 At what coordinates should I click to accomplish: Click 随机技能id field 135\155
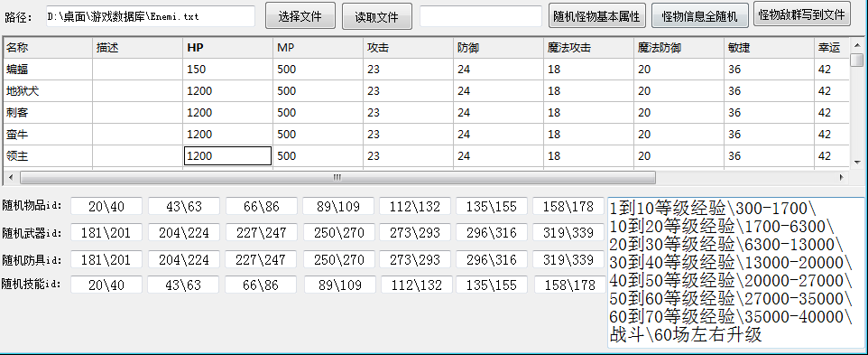pyautogui.click(x=493, y=285)
